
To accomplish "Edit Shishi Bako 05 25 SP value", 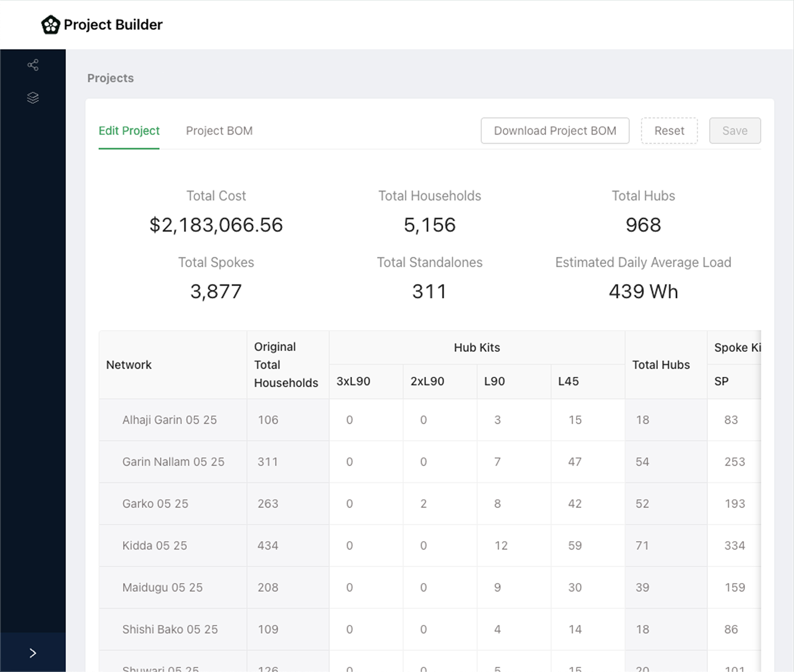I will pyautogui.click(x=731, y=629).
